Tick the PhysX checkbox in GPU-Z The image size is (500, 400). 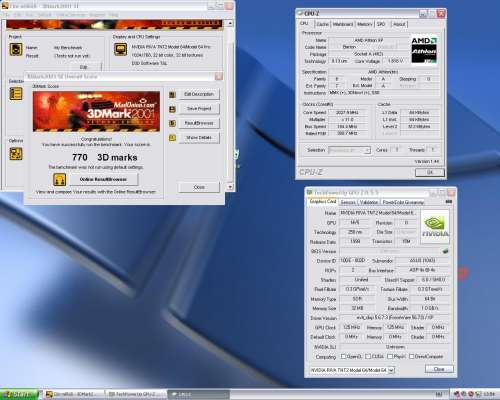[390, 357]
